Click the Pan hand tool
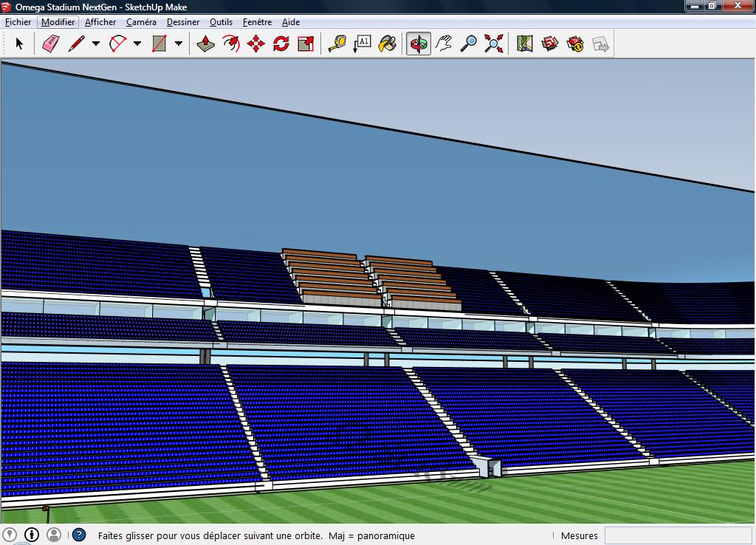 click(x=443, y=44)
